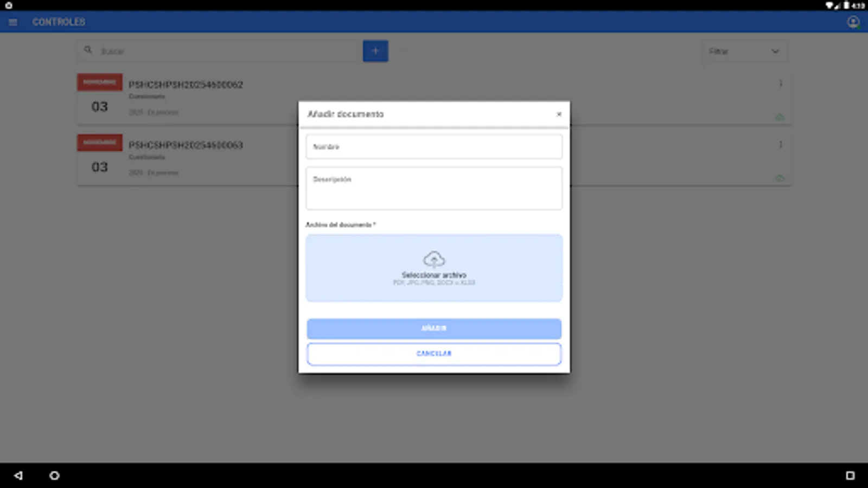
Task: Click green cloud icon on PSHCSHPSH20254600063 card
Action: click(780, 178)
